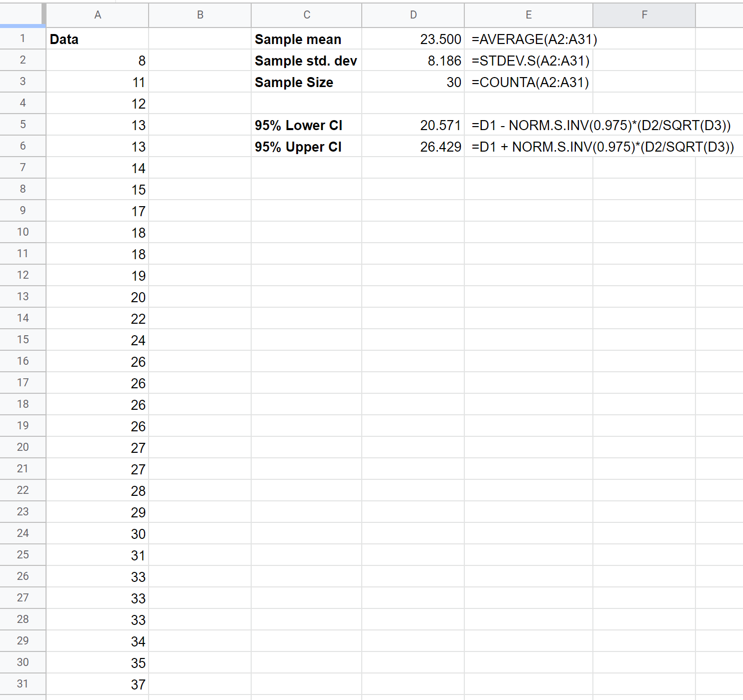Select the =STDEV.S(A2:A31) formula text
This screenshot has width=743, height=700.
pos(530,61)
